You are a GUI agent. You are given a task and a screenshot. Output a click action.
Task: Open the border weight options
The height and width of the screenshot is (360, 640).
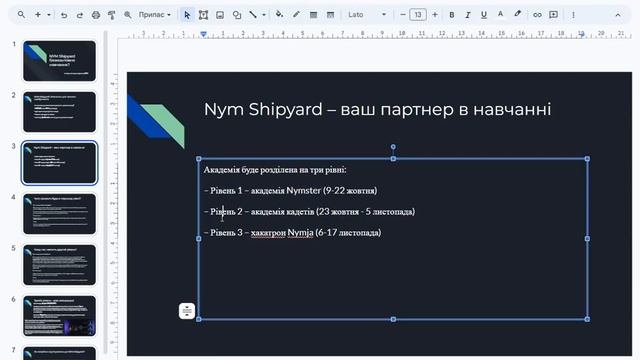[x=313, y=15]
